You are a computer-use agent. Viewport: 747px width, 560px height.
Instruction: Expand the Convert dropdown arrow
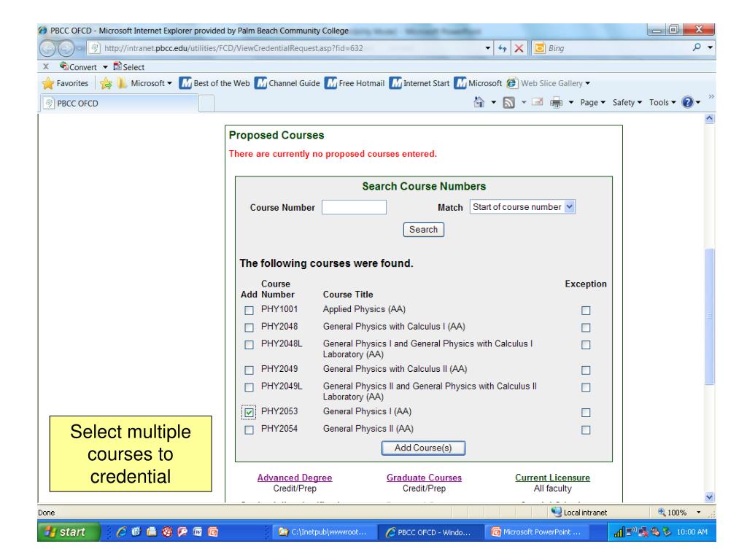click(105, 67)
